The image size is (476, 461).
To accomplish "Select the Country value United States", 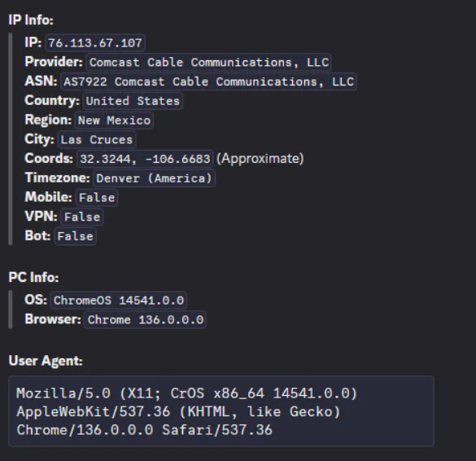I will 133,101.
